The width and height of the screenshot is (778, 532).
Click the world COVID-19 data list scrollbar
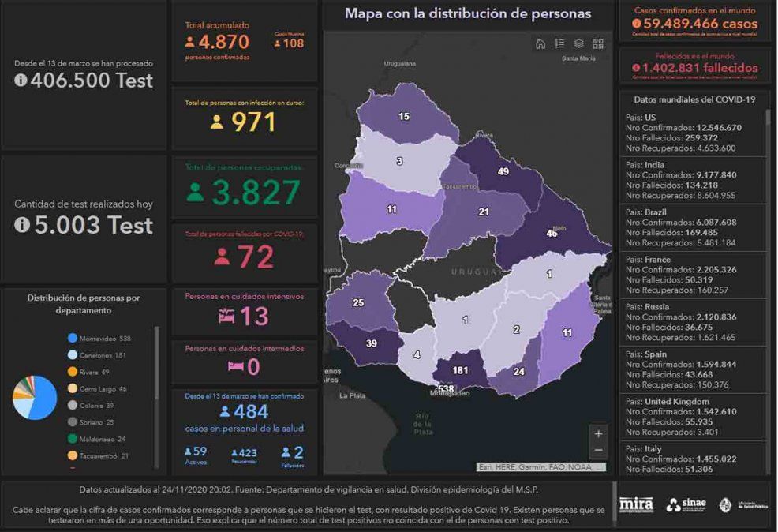(769, 237)
